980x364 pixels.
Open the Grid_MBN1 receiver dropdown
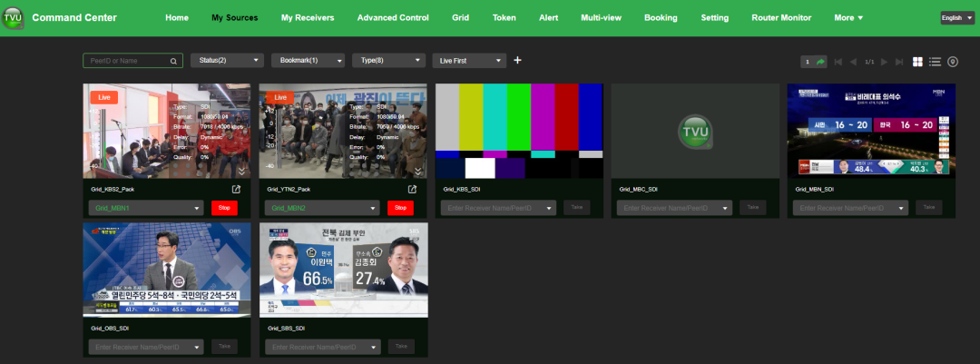point(146,208)
